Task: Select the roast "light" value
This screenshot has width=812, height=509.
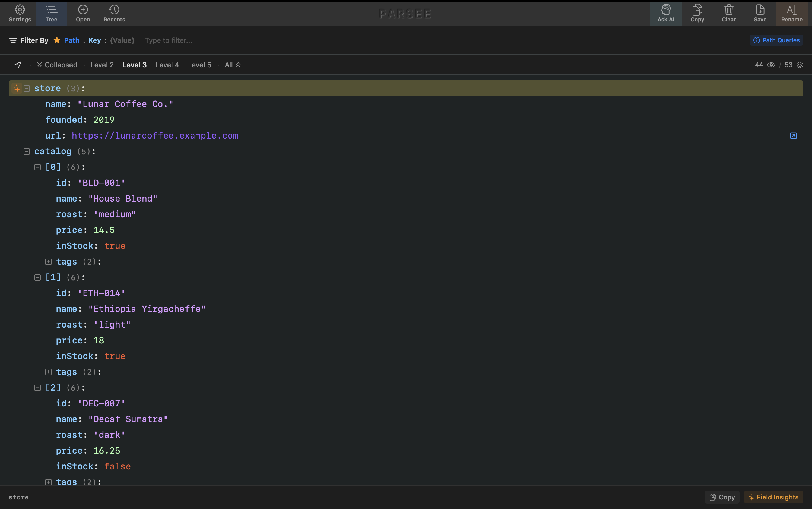Action: [x=112, y=325]
